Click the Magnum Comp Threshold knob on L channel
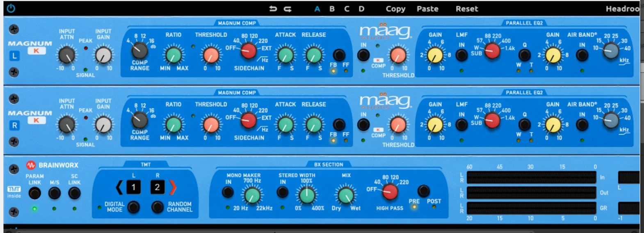 point(211,55)
